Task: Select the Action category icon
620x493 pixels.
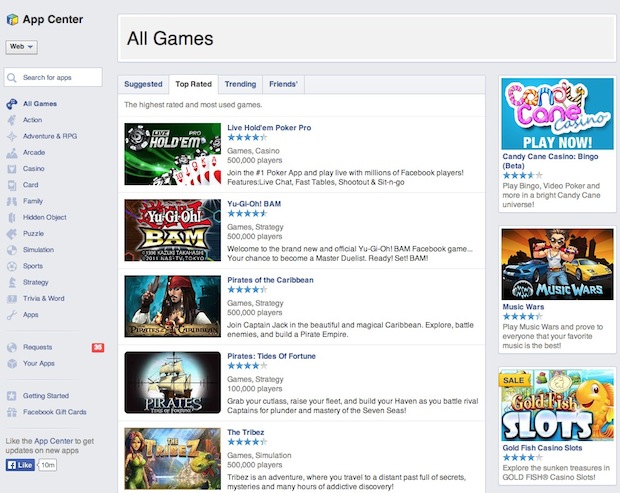Action: tap(11, 120)
